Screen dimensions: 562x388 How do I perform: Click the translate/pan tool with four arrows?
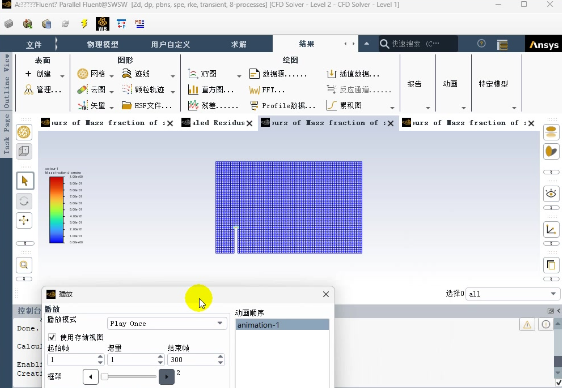[x=24, y=220]
